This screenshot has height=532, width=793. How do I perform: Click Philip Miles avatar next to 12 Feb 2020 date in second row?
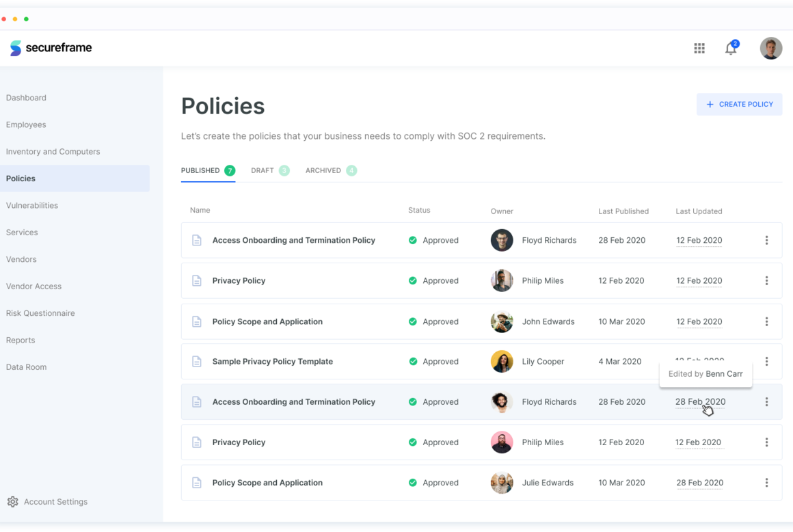[502, 280]
